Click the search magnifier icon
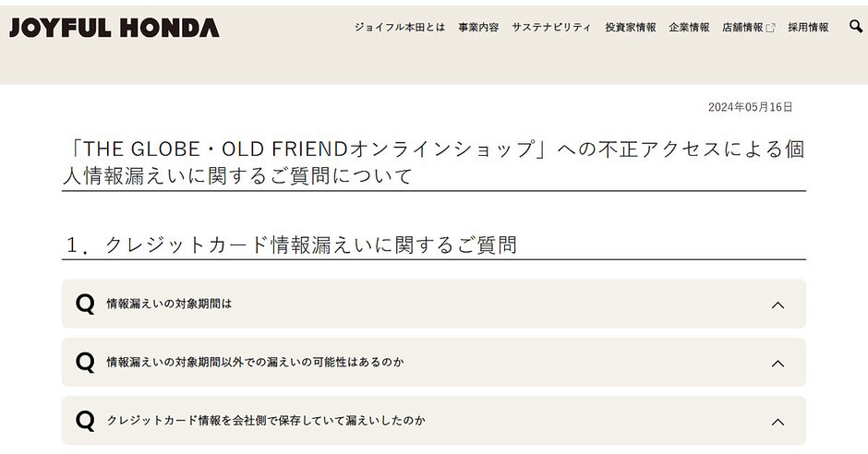The width and height of the screenshot is (868, 454). pyautogui.click(x=856, y=26)
